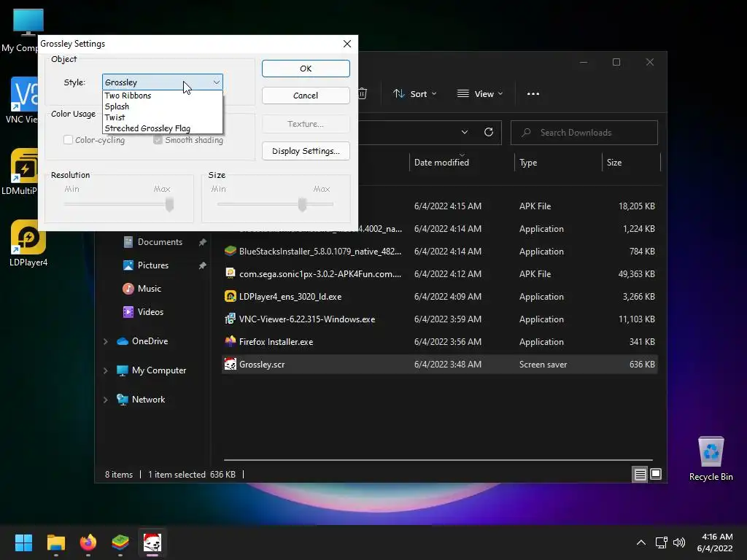Open the Style combo box arrow
The width and height of the screenshot is (747, 560).
tap(216, 82)
